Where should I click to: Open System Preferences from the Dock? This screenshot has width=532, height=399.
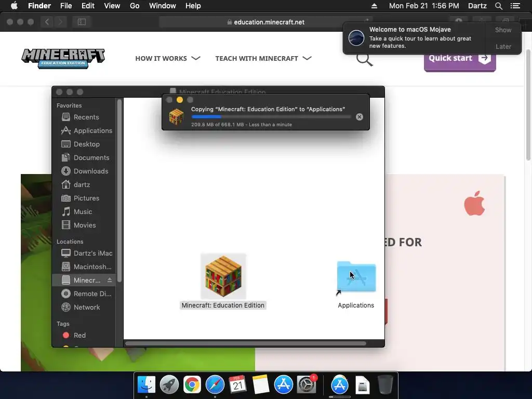click(307, 385)
